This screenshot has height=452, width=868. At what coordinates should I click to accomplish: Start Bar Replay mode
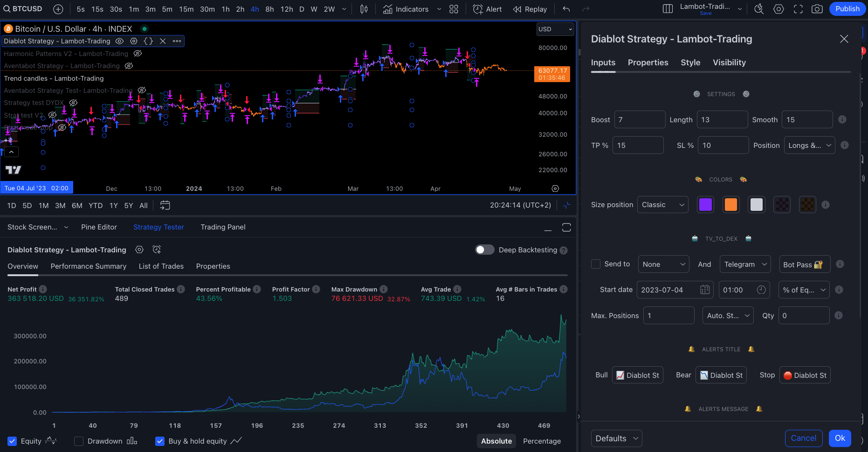pos(530,9)
